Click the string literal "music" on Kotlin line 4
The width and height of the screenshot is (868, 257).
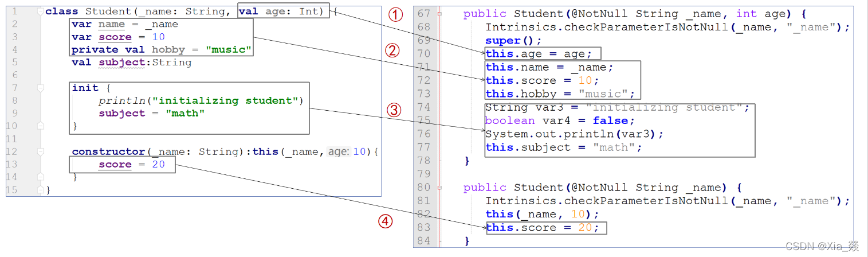tap(227, 50)
